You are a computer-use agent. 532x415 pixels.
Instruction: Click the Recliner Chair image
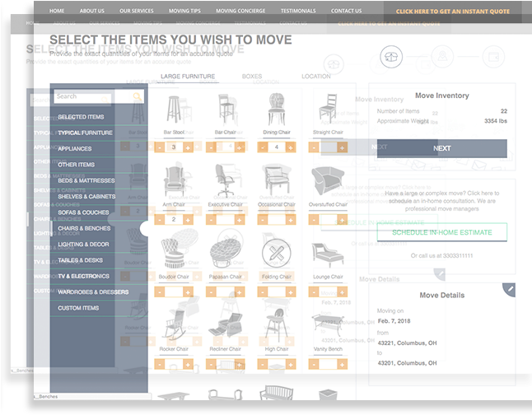225,325
